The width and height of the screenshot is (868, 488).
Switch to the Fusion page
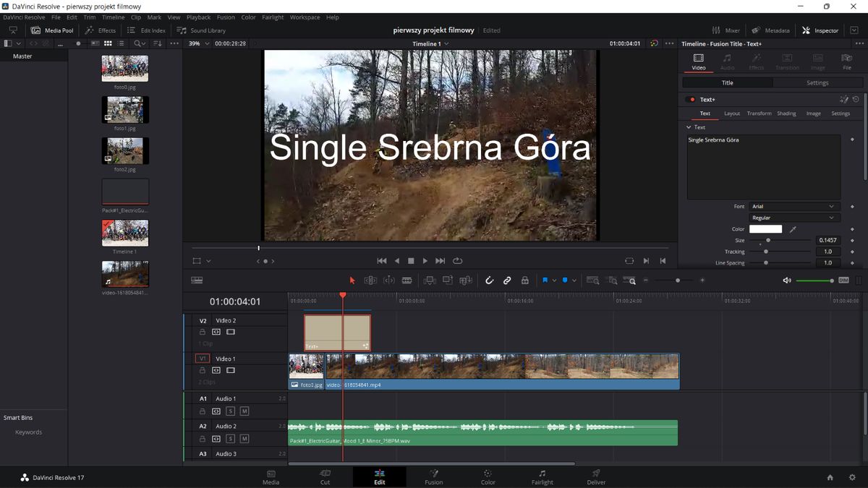[433, 477]
